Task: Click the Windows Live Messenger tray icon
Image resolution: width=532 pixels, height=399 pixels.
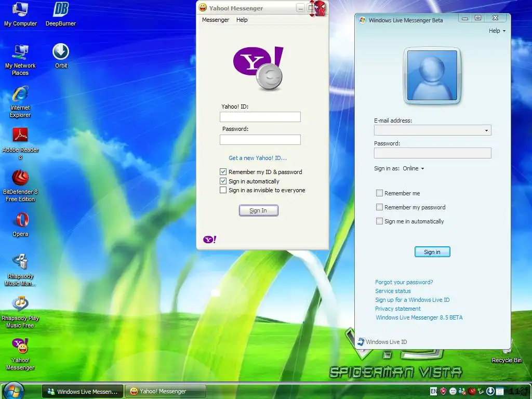Action: pyautogui.click(x=462, y=392)
